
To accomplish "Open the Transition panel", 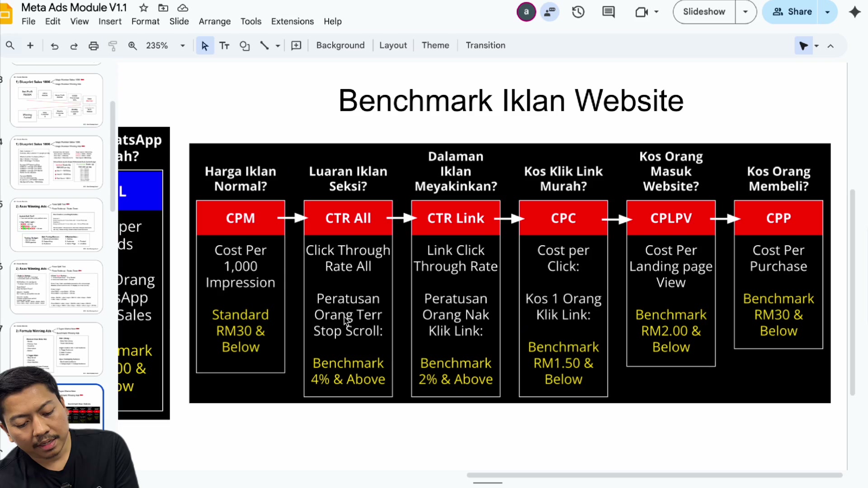I will point(486,45).
